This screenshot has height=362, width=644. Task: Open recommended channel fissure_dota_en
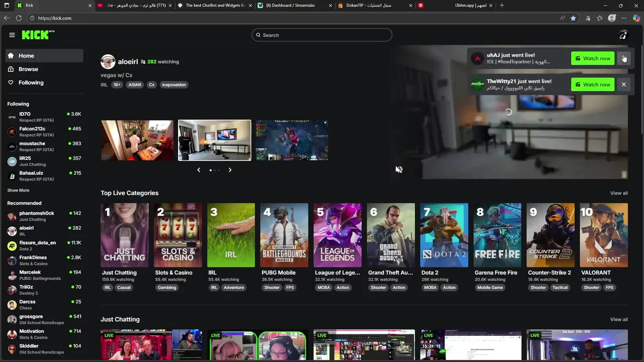pyautogui.click(x=44, y=245)
